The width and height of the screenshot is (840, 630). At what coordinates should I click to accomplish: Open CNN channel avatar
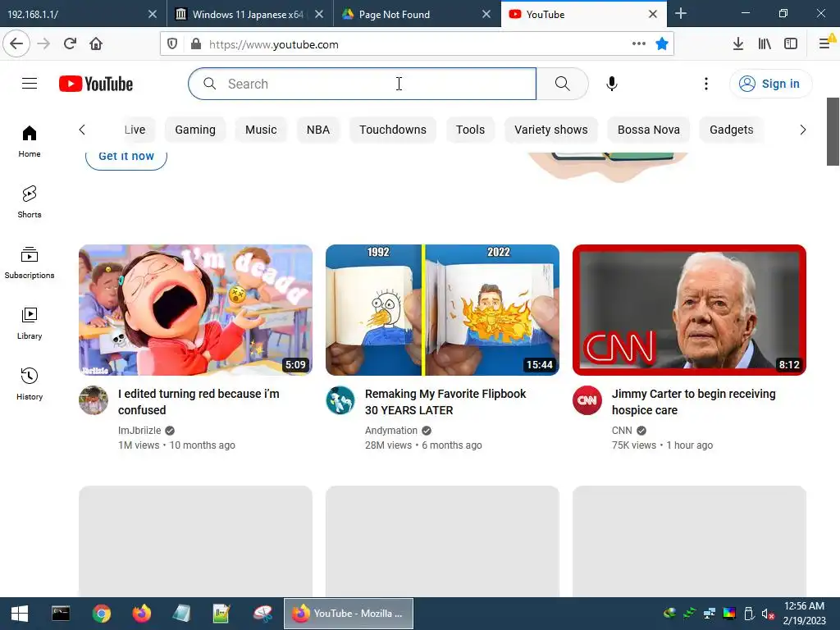coord(587,400)
